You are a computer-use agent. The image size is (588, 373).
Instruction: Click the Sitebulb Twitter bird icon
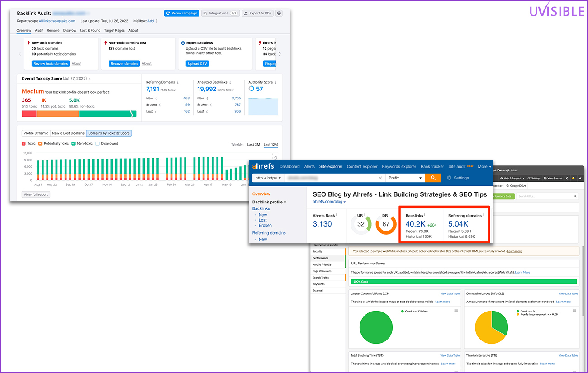(579, 178)
